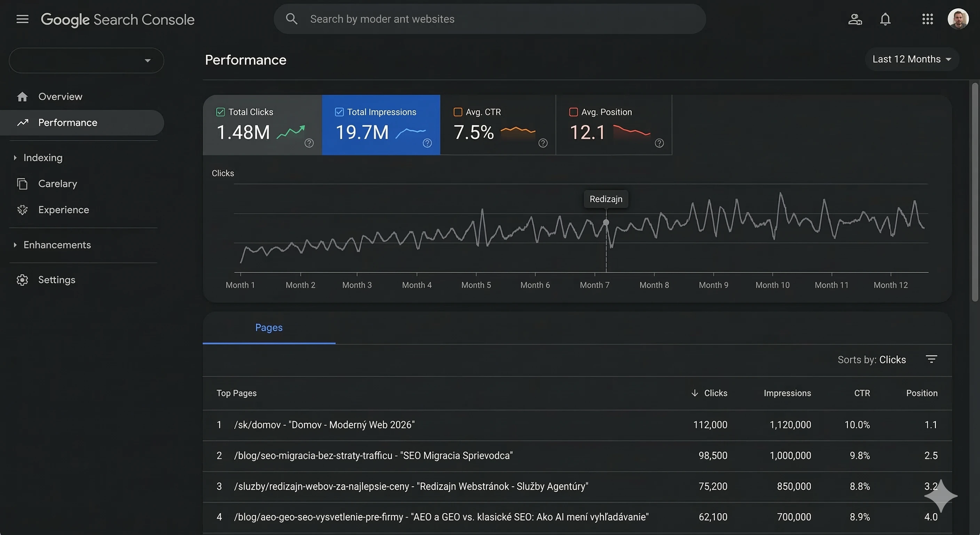The height and width of the screenshot is (535, 980).
Task: Enable the Avg. Position checkbox
Action: pyautogui.click(x=573, y=112)
